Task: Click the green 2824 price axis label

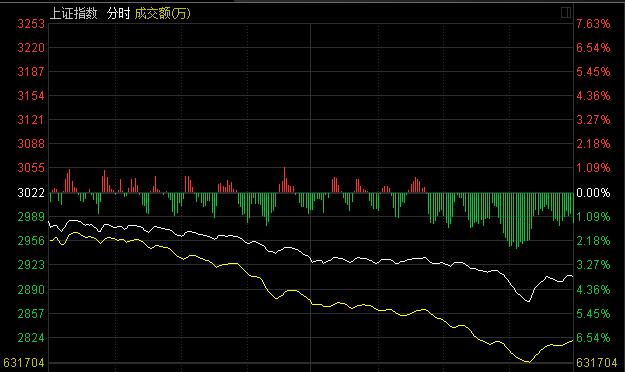Action: coord(31,338)
